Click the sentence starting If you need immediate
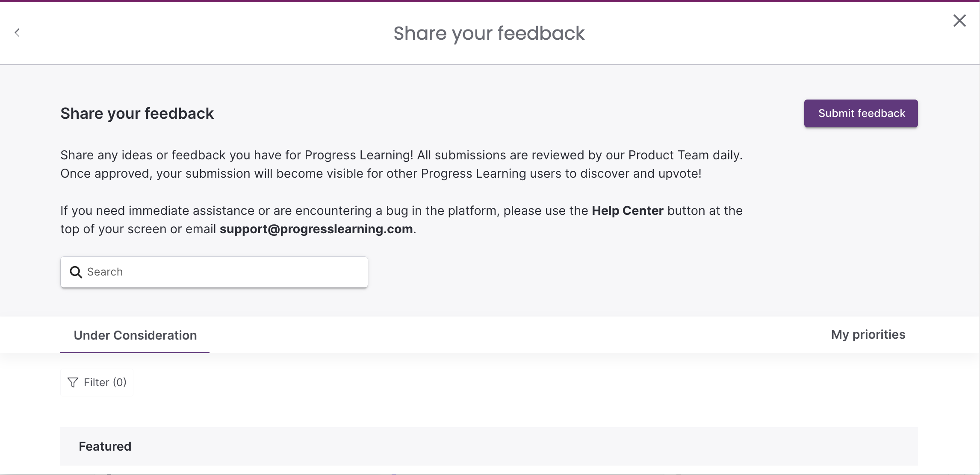Image resolution: width=980 pixels, height=475 pixels. (401, 220)
